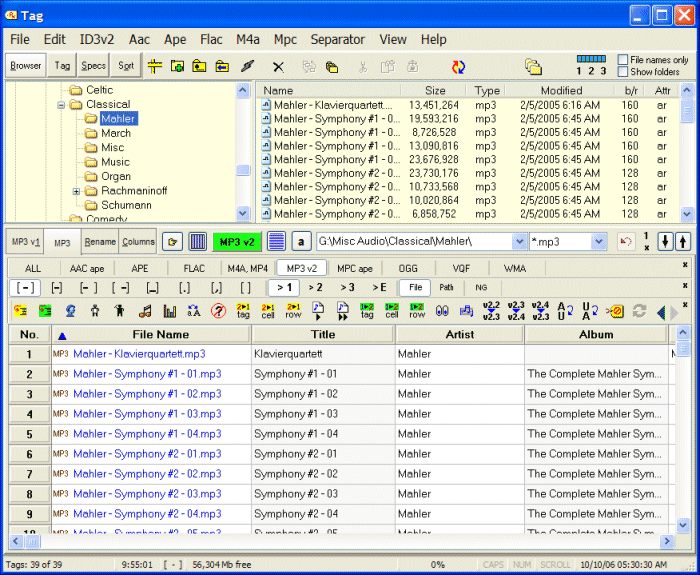Open the View menu
Screen dimensions: 700x575
(393, 39)
